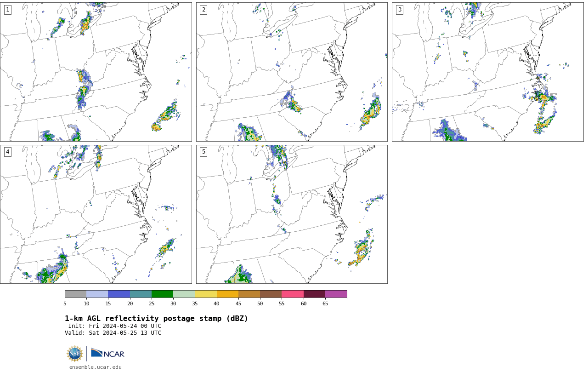
Task: Click the panel number 5 label
Action: [204, 152]
